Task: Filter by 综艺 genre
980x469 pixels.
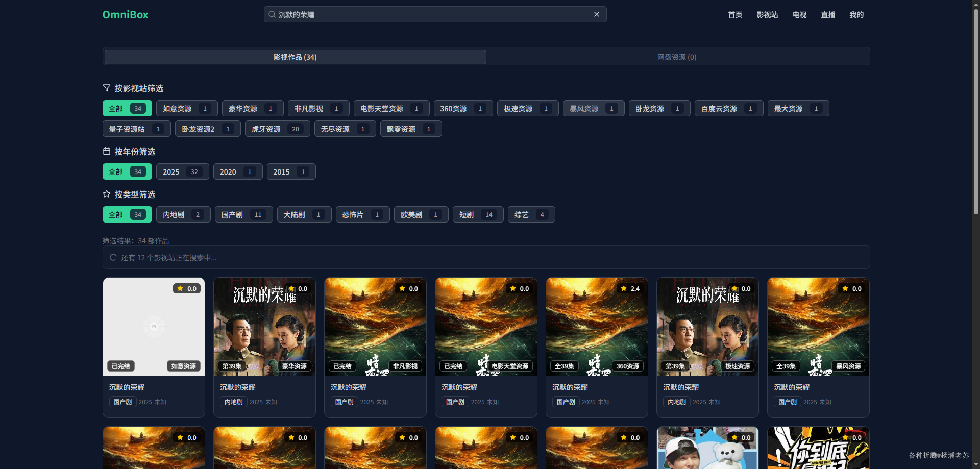Action: tap(531, 214)
